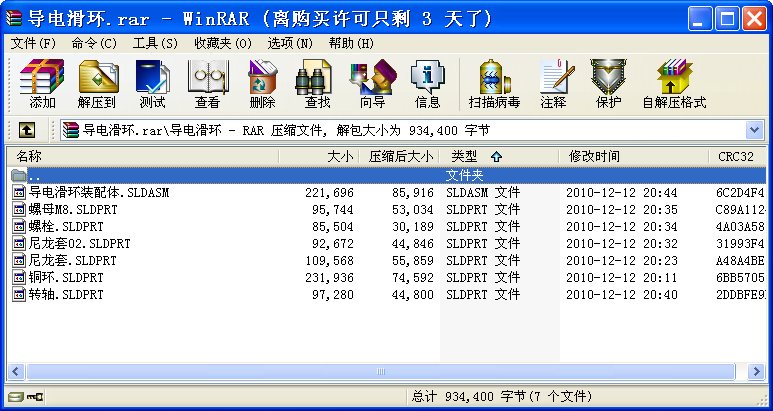The image size is (773, 411).
Task: Click the file icon of 导电滑环装配体.SLDASM
Action: (19, 192)
